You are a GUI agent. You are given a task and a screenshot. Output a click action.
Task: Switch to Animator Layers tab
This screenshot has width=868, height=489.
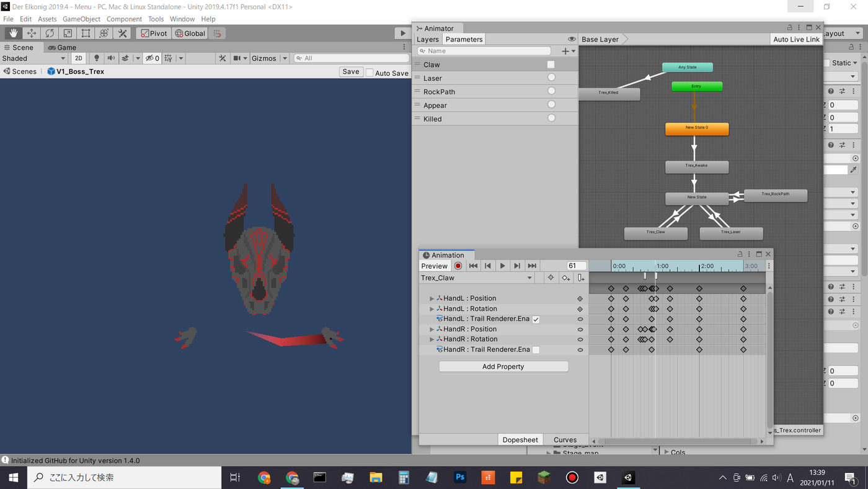click(428, 39)
